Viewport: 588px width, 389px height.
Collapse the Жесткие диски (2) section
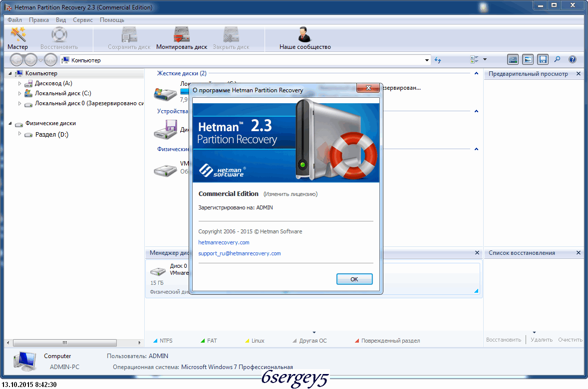point(476,73)
